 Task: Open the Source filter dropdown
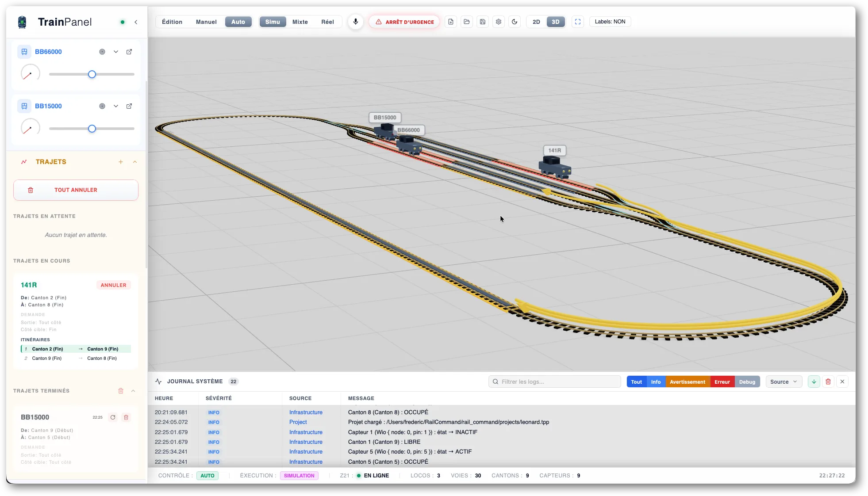[784, 382]
